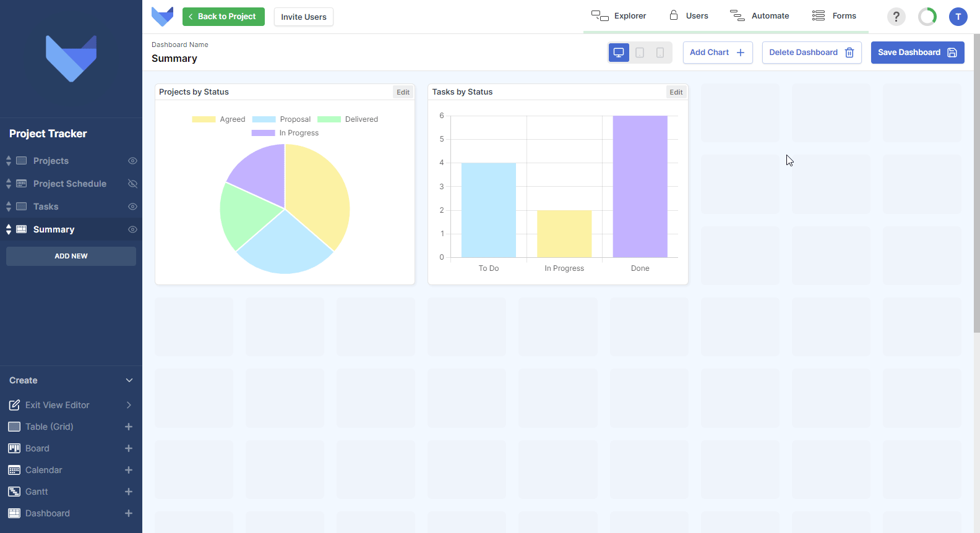Open the Automate tab
Screen dimensions: 980x533
[x=760, y=16]
